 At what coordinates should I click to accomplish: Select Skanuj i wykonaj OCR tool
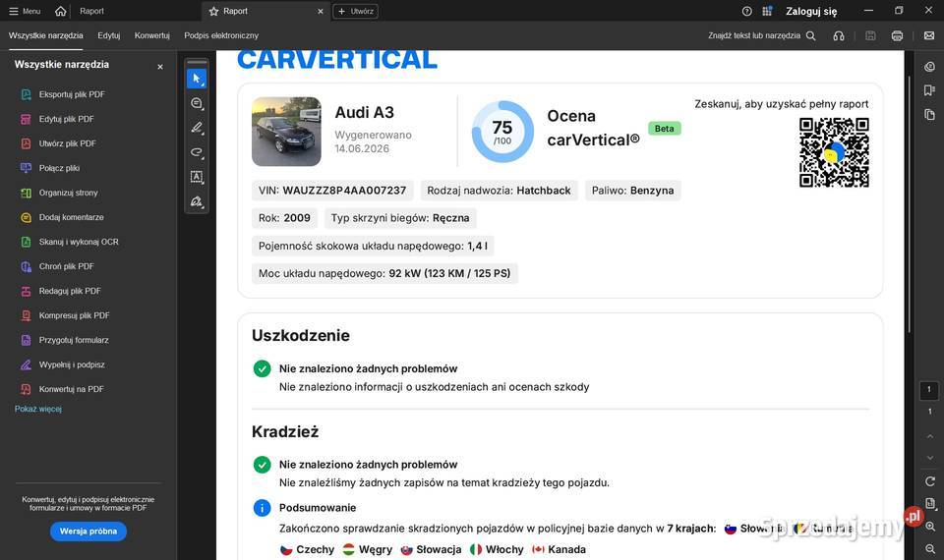[69, 242]
